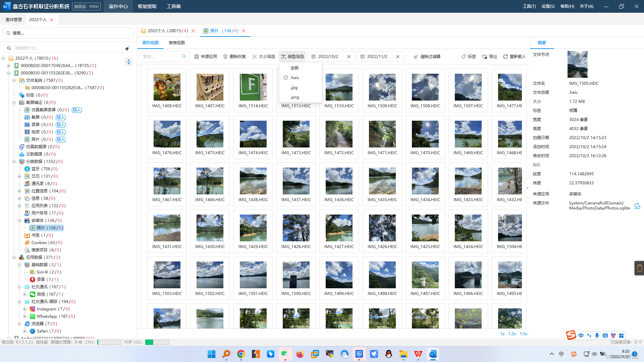Collapse the 多媒体 tree node
This screenshot has width=644, height=362.
[x=19, y=221]
